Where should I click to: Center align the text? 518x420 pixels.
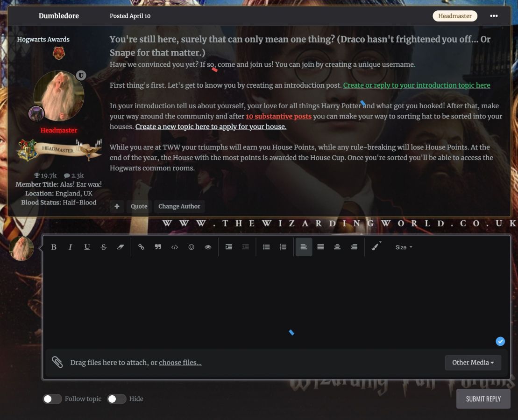pyautogui.click(x=337, y=247)
